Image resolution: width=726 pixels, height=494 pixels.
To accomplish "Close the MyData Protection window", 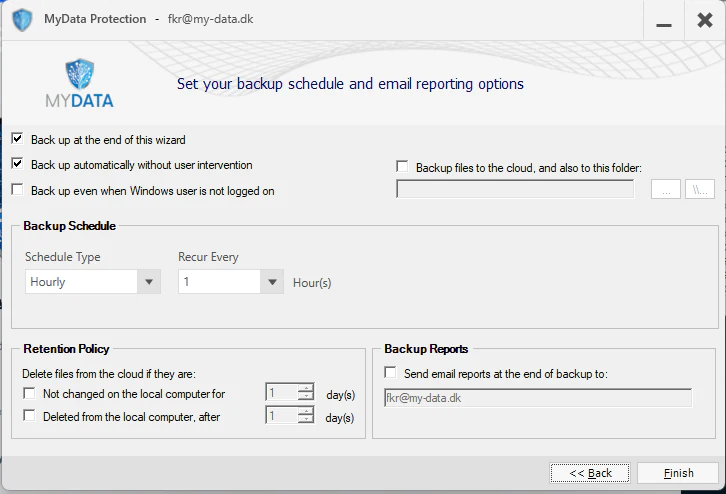I will [x=705, y=20].
